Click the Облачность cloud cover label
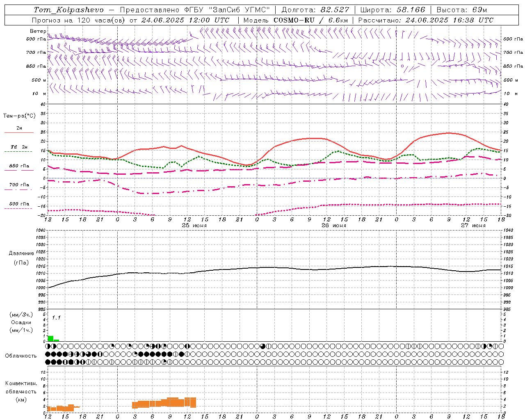The height and width of the screenshot is (420, 525). coord(21,356)
